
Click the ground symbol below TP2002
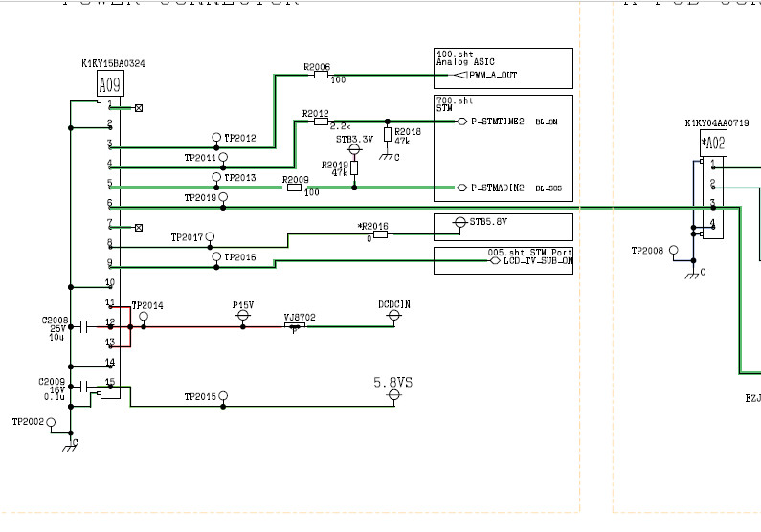[70, 448]
